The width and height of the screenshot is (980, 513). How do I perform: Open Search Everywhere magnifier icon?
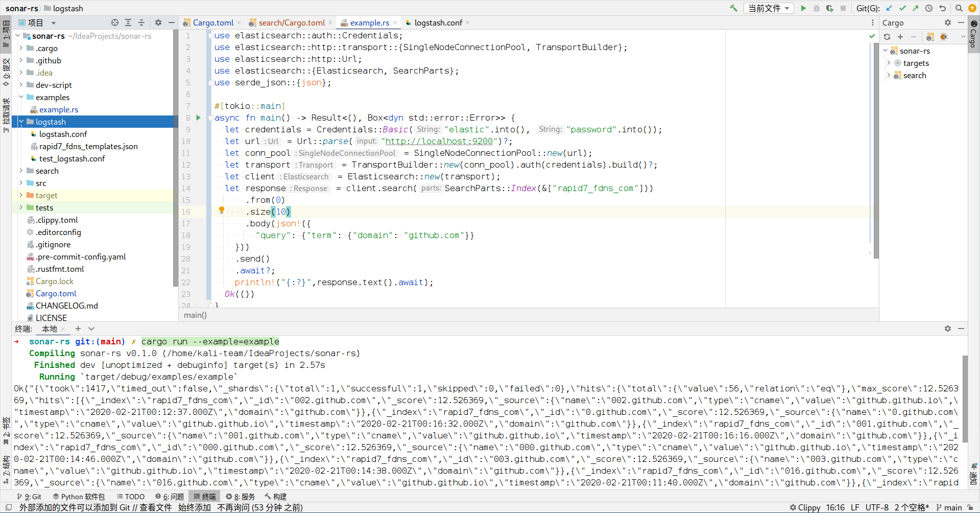coord(959,8)
